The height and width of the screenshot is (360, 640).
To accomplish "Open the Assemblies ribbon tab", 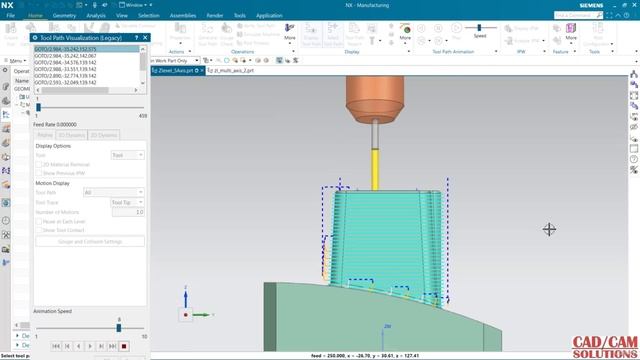I will 183,16.
